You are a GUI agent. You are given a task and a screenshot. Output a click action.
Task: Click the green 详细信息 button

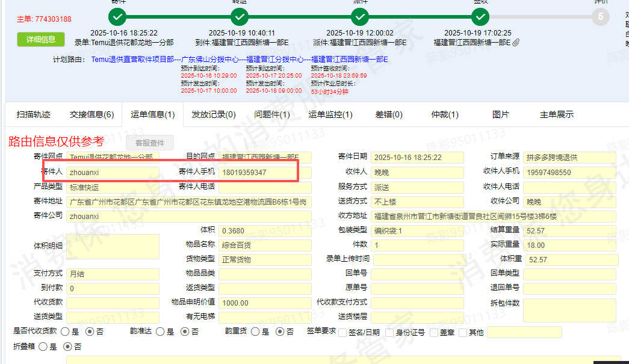click(40, 40)
